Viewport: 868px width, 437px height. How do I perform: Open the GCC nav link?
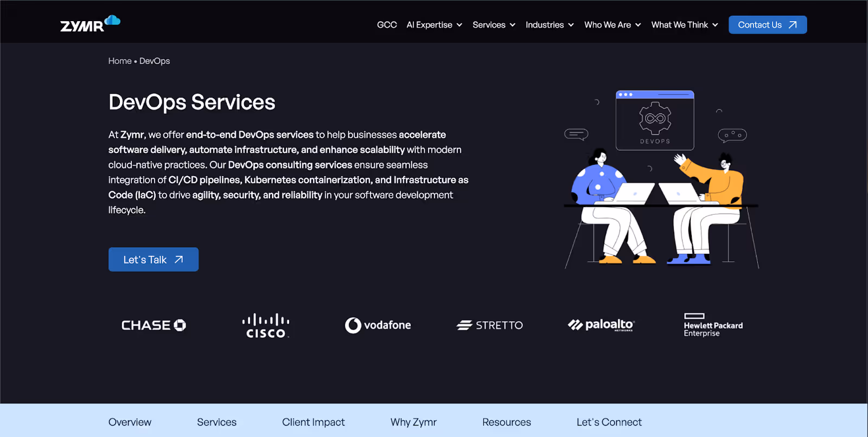(387, 25)
